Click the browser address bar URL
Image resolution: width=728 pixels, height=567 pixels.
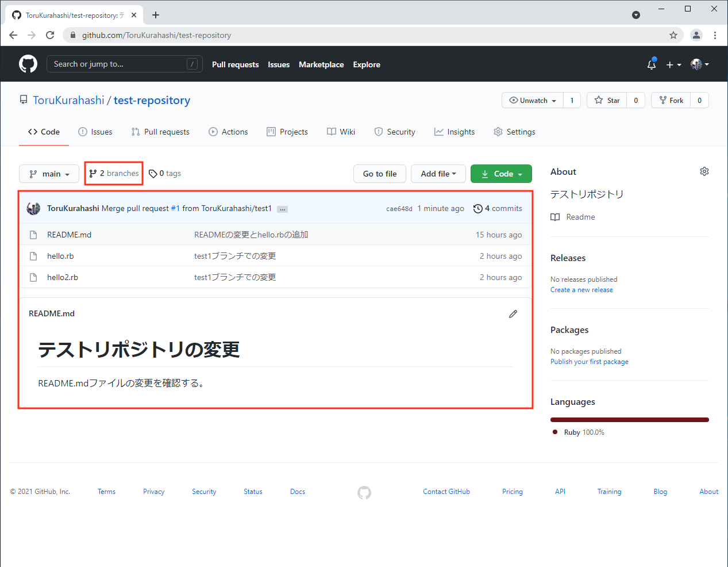156,35
